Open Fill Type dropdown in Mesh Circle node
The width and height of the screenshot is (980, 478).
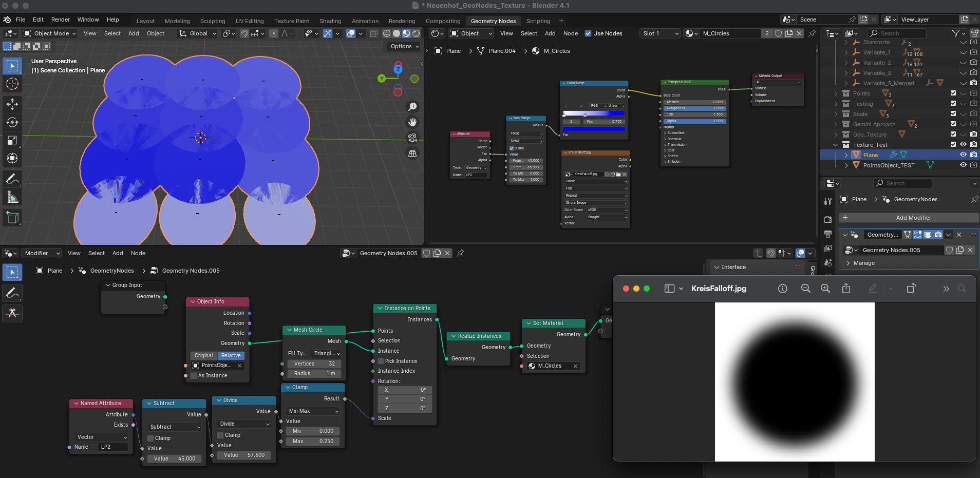pyautogui.click(x=327, y=353)
